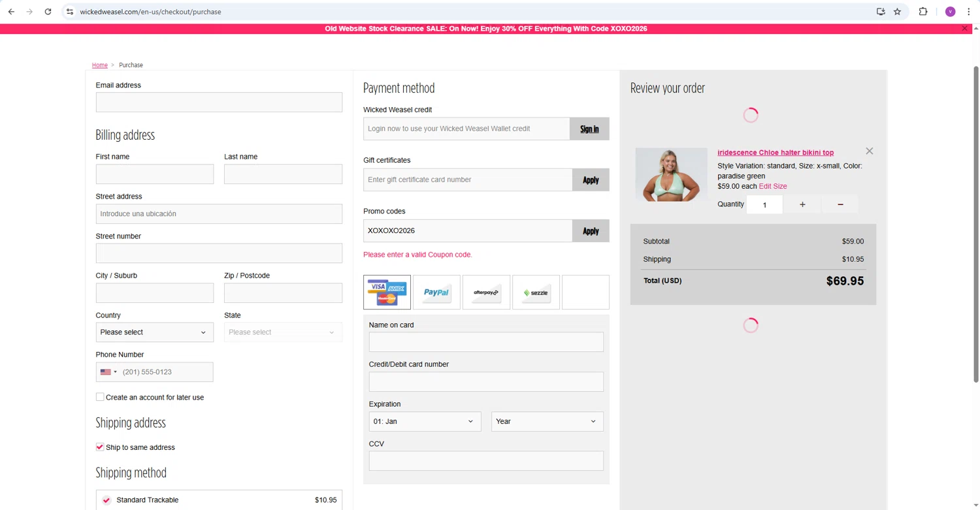
Task: Click the Last name field
Action: pyautogui.click(x=283, y=174)
